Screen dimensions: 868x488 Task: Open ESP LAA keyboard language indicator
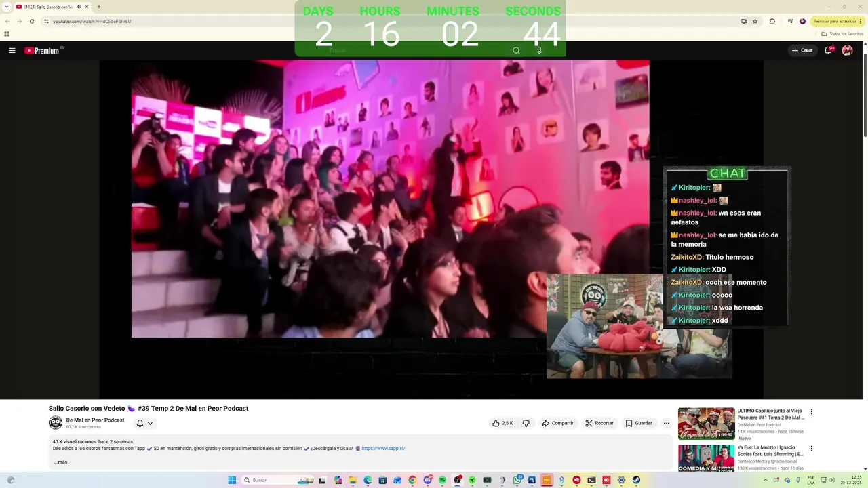(x=811, y=480)
